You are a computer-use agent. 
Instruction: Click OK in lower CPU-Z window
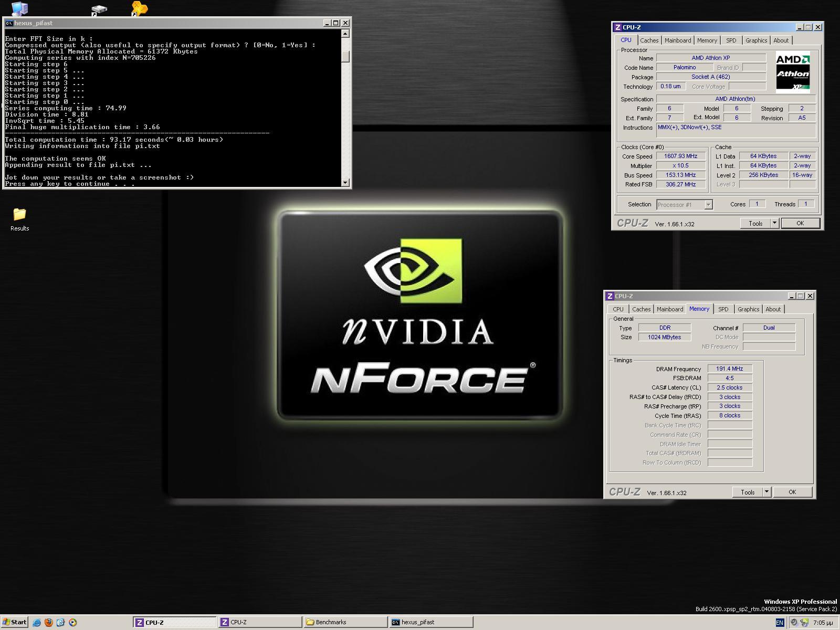[x=792, y=492]
